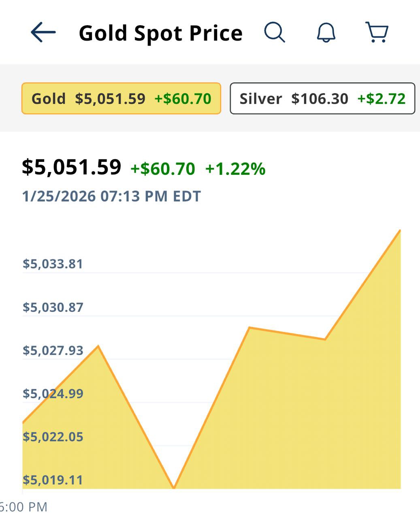Tap the +1.22% percent change
420x519 pixels.
tap(235, 169)
